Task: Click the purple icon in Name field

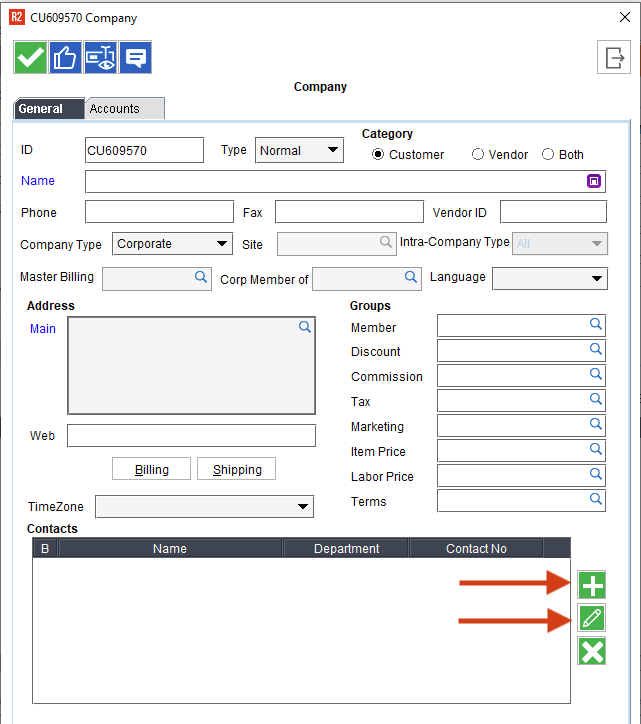Action: [594, 181]
